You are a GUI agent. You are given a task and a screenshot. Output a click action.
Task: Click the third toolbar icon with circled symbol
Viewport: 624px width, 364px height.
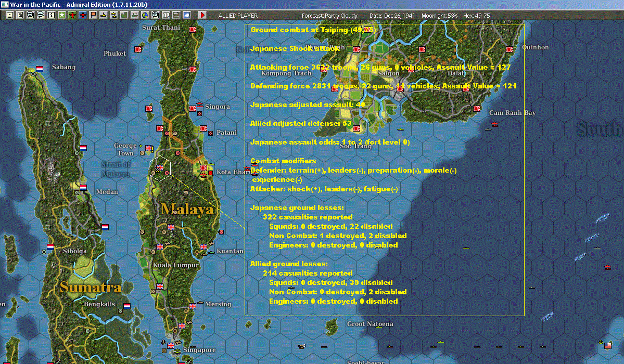(31, 15)
